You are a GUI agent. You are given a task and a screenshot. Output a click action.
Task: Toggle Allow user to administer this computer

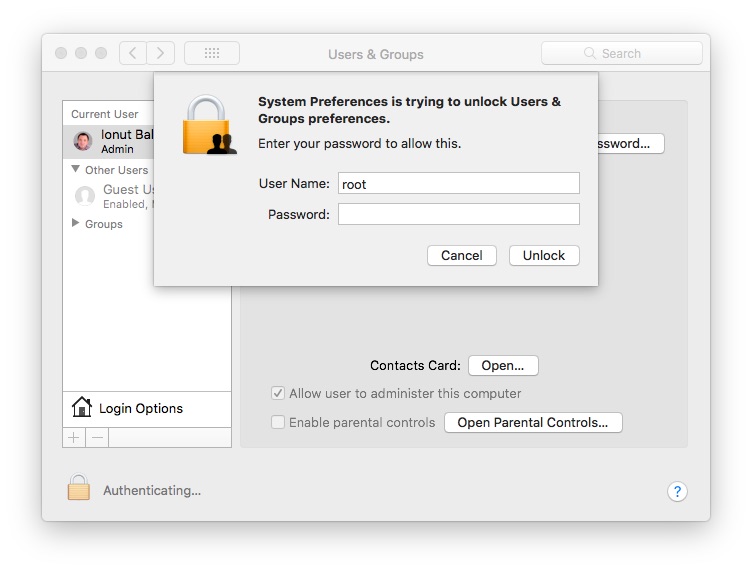pyautogui.click(x=278, y=394)
